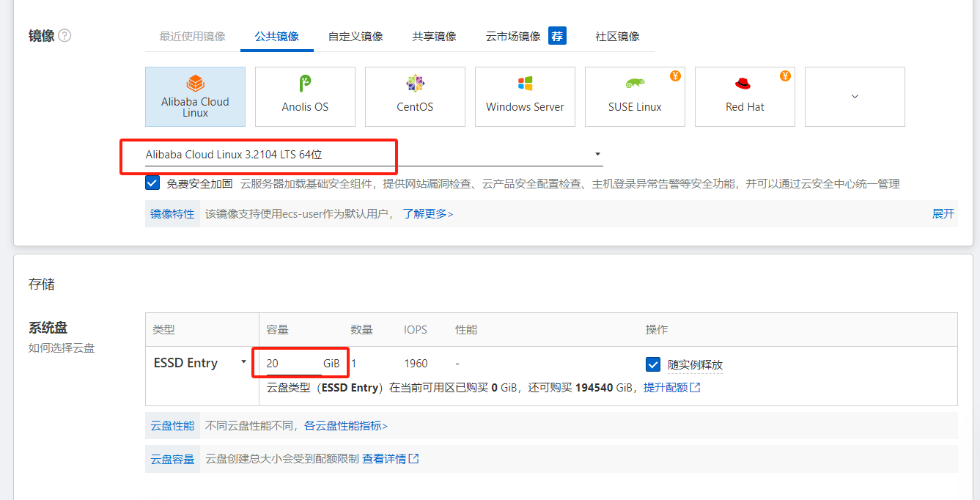The height and width of the screenshot is (500, 980).
Task: Switch to the 最近使用镜像 tab
Action: (192, 36)
